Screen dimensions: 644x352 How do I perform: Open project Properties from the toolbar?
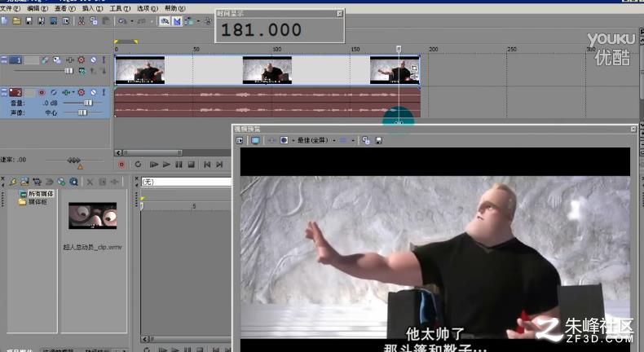(66, 20)
